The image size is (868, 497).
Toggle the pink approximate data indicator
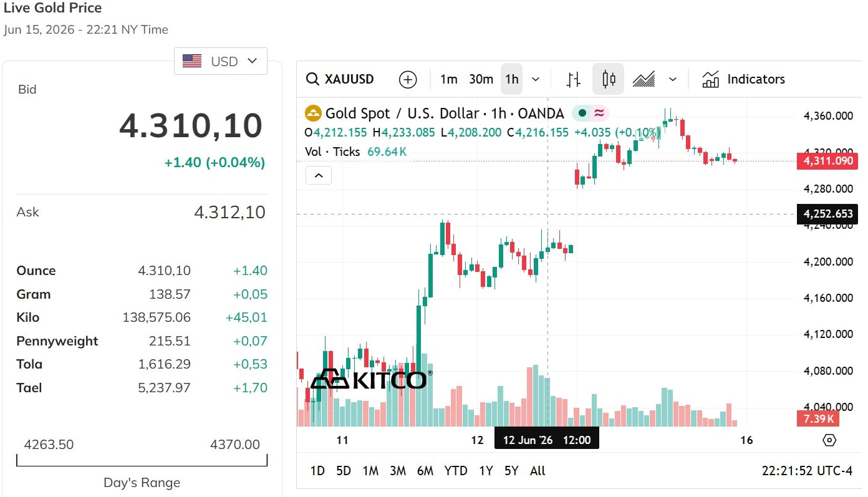click(599, 113)
